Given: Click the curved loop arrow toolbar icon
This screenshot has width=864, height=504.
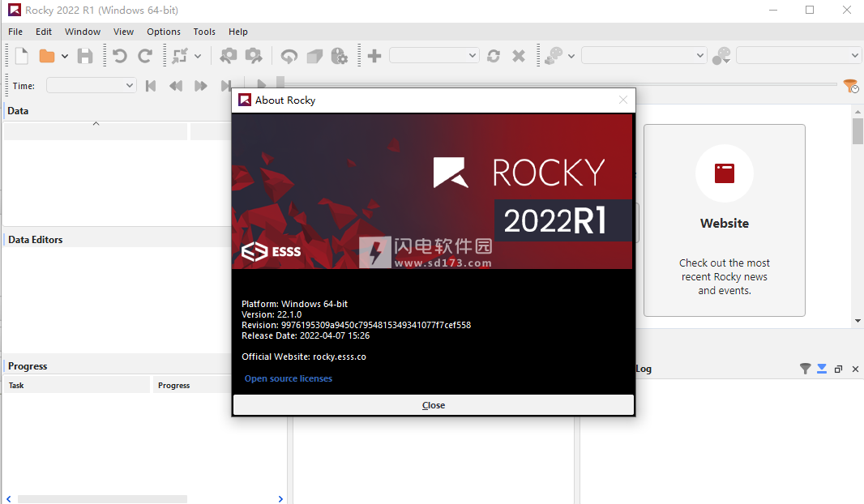Looking at the screenshot, I should (289, 56).
